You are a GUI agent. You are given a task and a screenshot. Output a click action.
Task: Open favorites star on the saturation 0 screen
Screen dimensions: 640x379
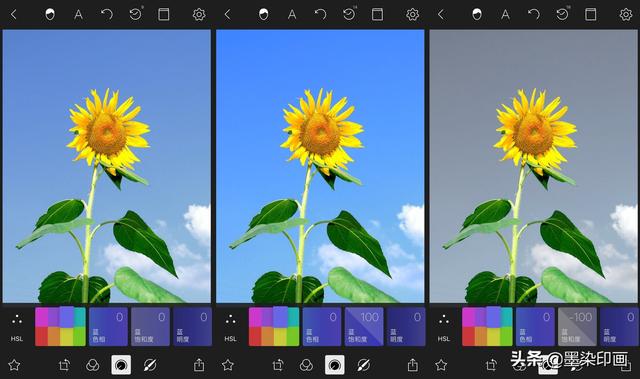pos(14,365)
